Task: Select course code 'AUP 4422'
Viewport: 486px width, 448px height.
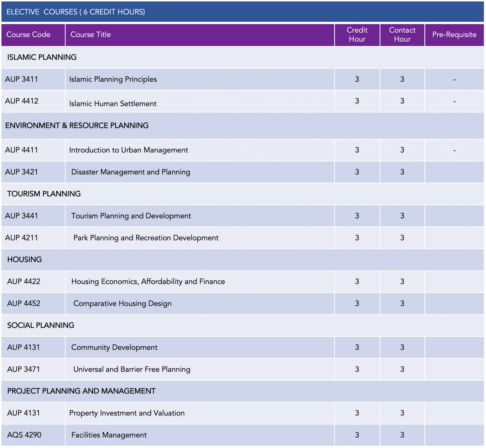Action: (x=24, y=282)
